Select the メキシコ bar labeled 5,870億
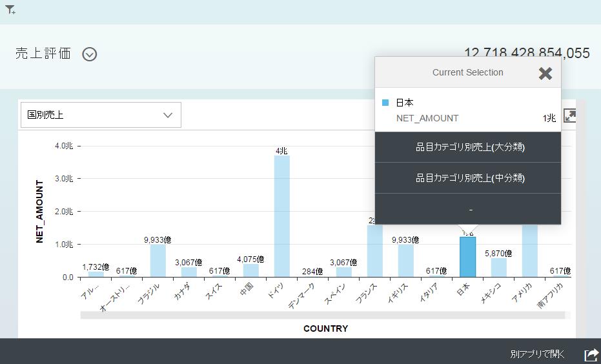This screenshot has width=601, height=364. (x=498, y=267)
